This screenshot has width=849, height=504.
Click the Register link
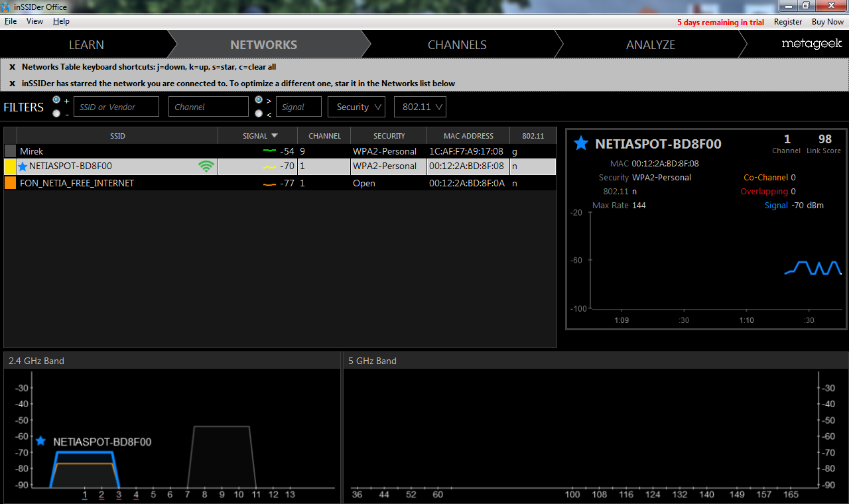(x=788, y=22)
